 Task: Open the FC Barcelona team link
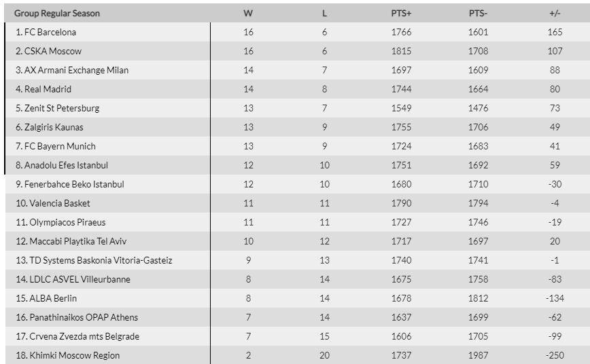pos(50,33)
